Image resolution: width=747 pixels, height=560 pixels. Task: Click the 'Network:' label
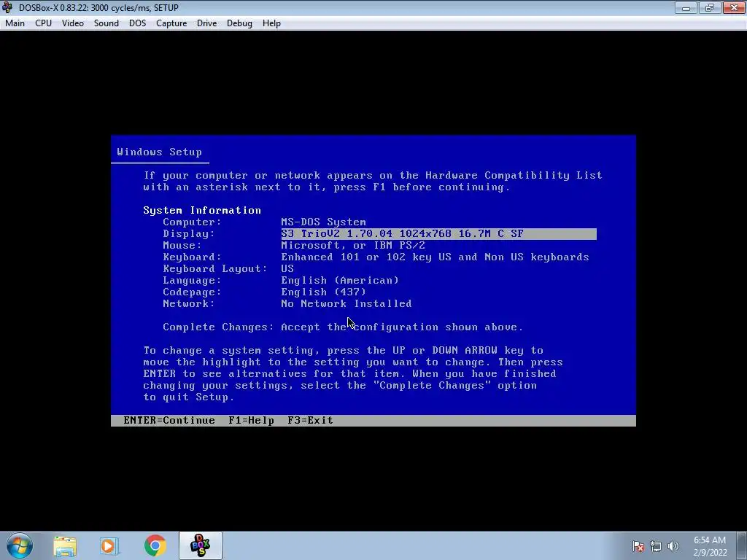point(189,304)
